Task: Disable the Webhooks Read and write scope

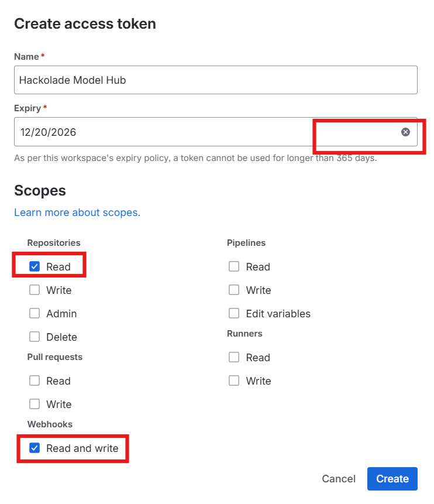Action: (34, 448)
